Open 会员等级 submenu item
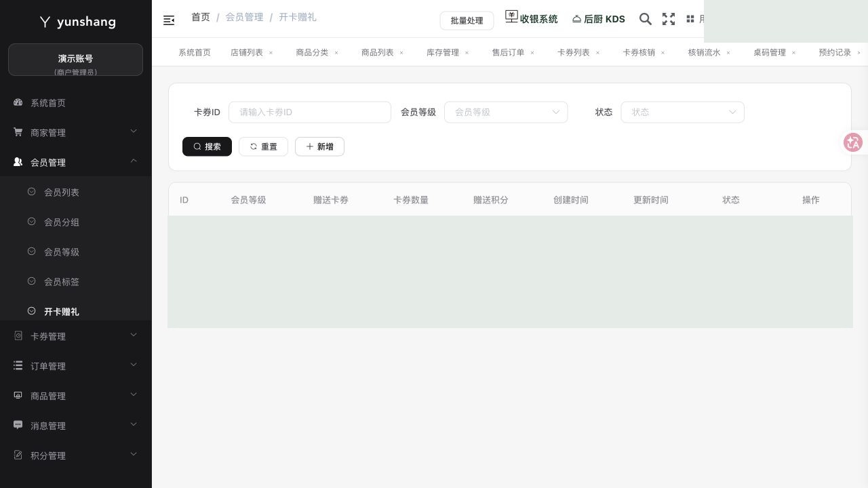The width and height of the screenshot is (868, 488). [x=76, y=251]
